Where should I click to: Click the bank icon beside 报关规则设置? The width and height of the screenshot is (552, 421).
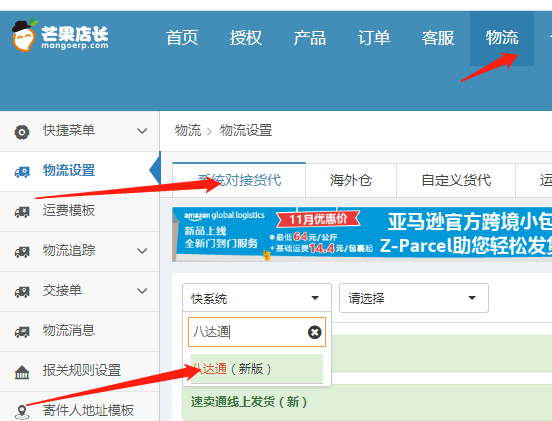22,372
